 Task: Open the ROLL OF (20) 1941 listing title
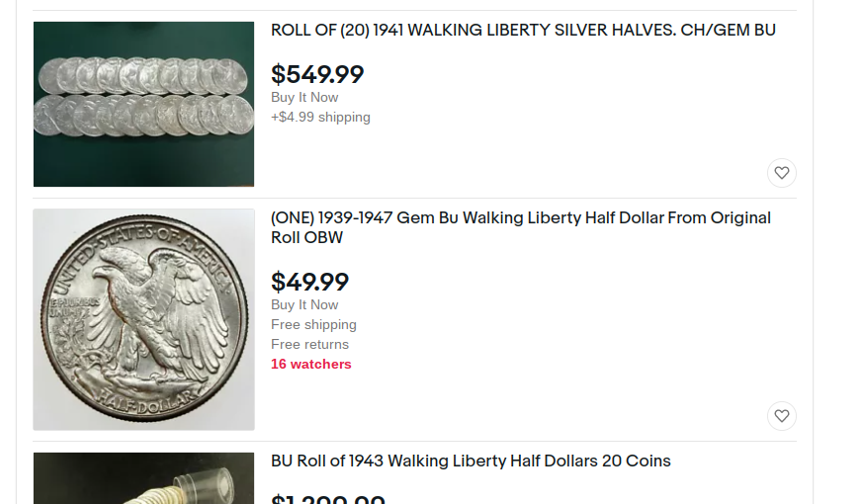click(523, 31)
